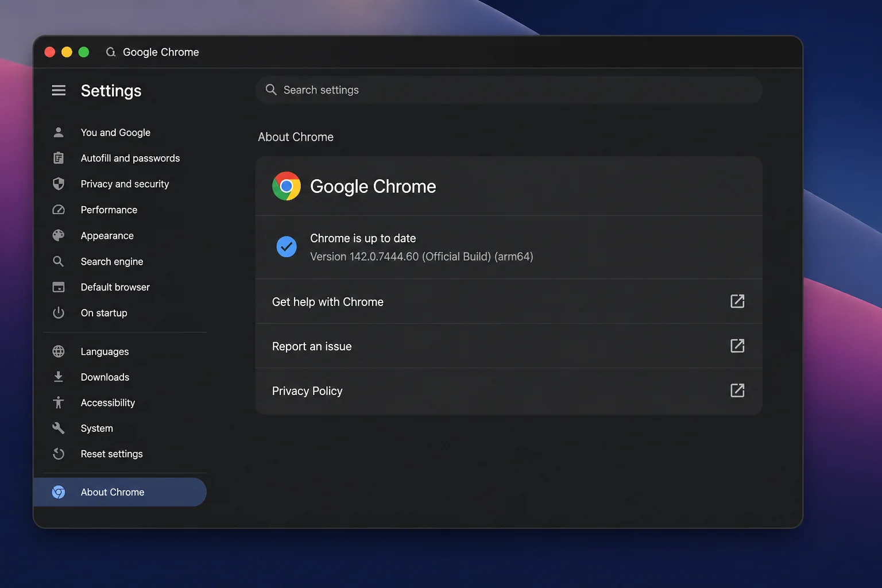Viewport: 882px width, 588px height.
Task: Click the Settings title text
Action: click(111, 91)
